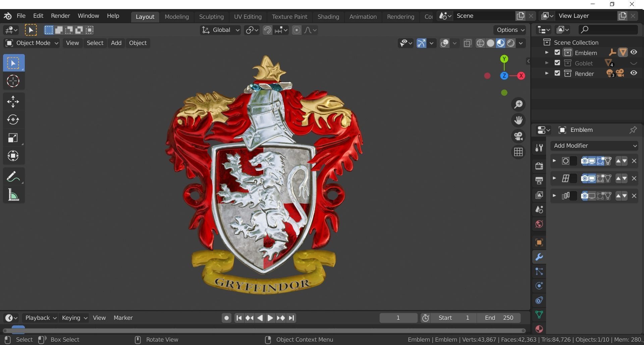Click the End 250 frame field
This screenshot has height=345, width=644.
click(x=499, y=318)
